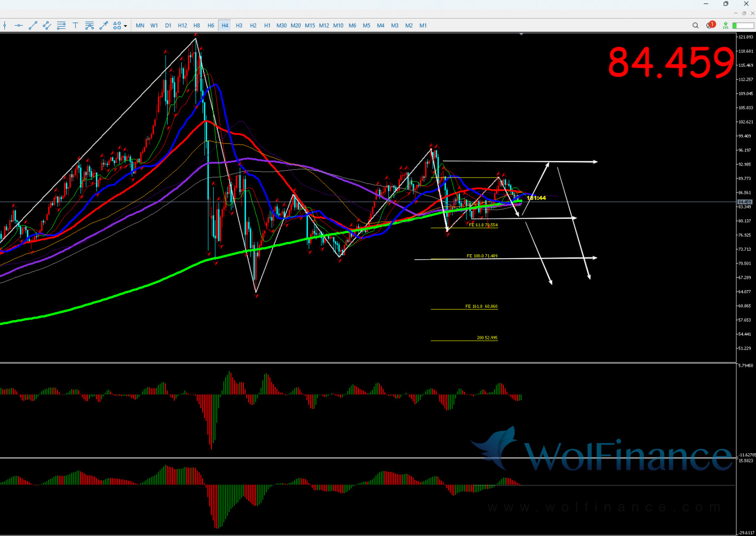This screenshot has width=756, height=536.
Task: Select the horizontal line drawing tool
Action: pyautogui.click(x=19, y=26)
